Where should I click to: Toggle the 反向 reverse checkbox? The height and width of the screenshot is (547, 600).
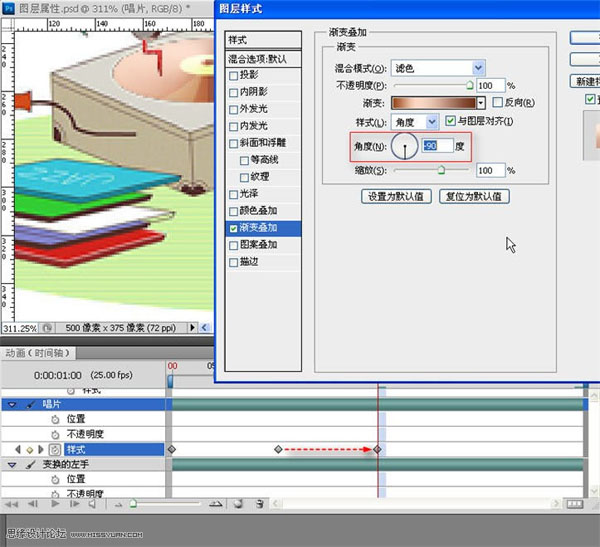pos(499,103)
